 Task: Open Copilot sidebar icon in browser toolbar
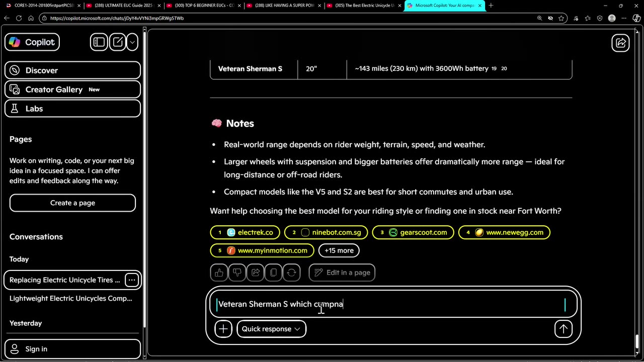point(636,18)
